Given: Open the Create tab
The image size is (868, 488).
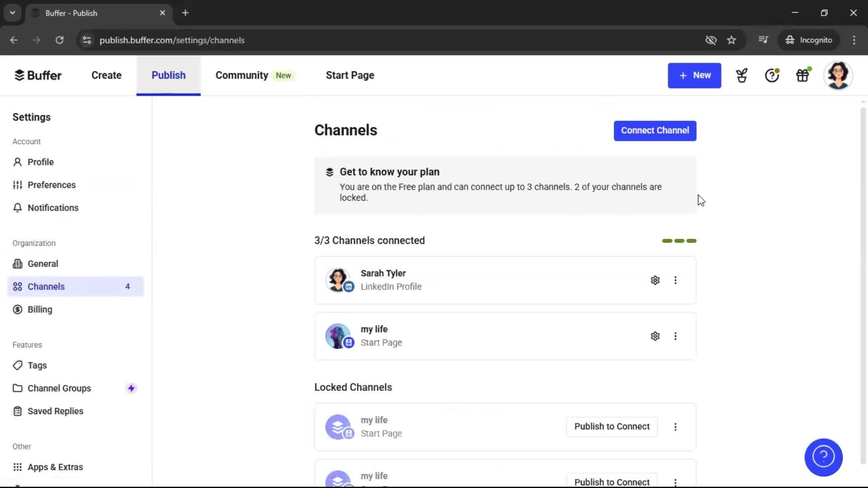Looking at the screenshot, I should [106, 75].
